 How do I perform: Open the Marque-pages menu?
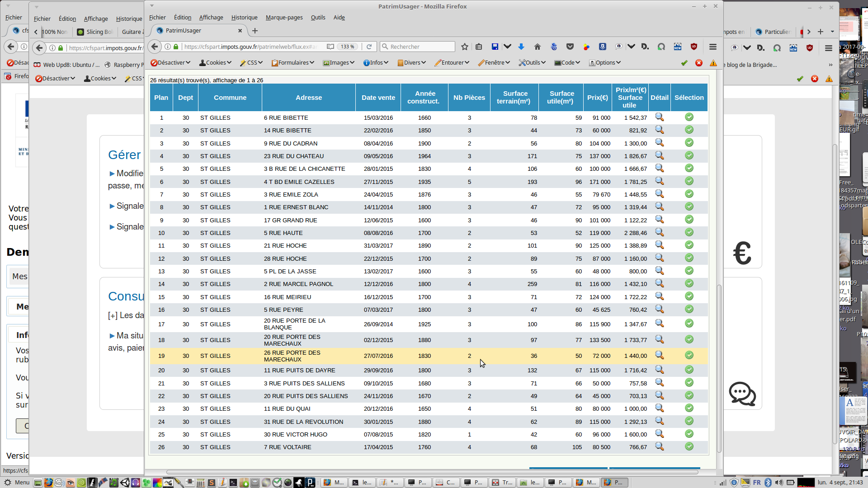click(284, 18)
